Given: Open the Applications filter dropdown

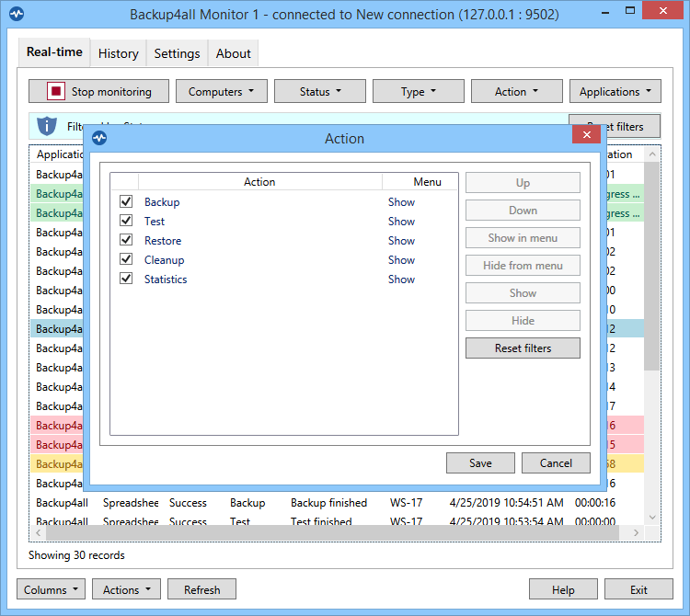Looking at the screenshot, I should click(x=615, y=92).
